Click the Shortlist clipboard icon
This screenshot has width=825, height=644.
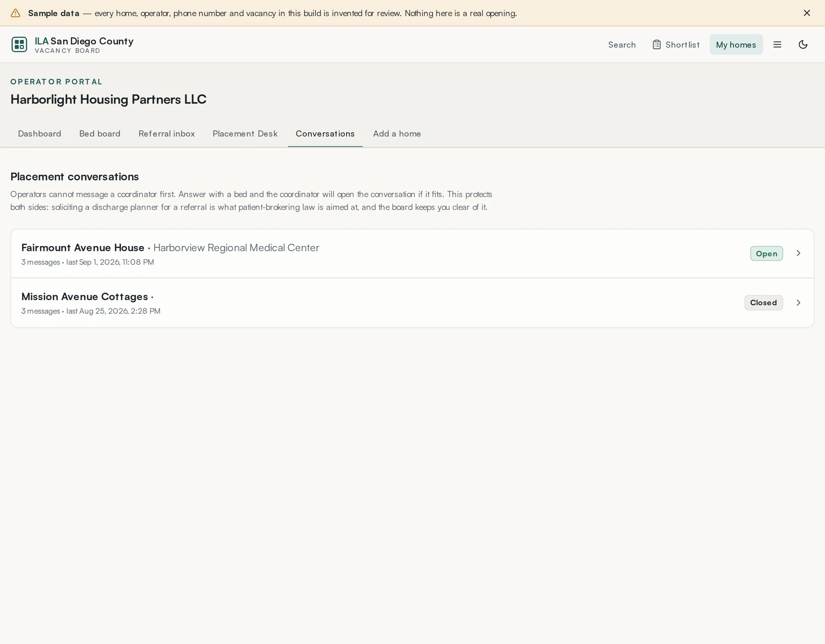pos(657,44)
